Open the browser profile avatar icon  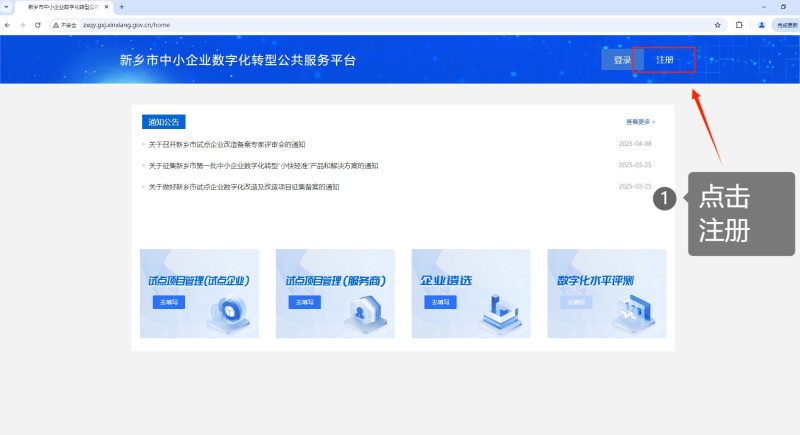pyautogui.click(x=761, y=24)
